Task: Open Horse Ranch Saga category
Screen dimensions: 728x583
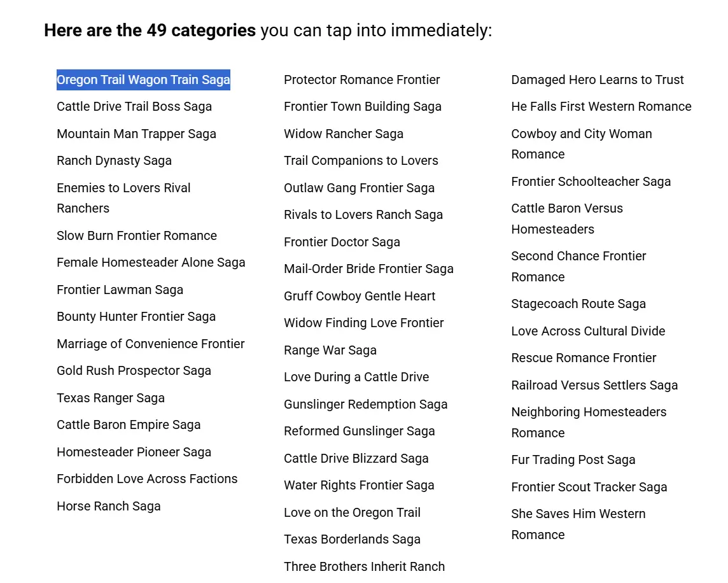Action: coord(109,507)
